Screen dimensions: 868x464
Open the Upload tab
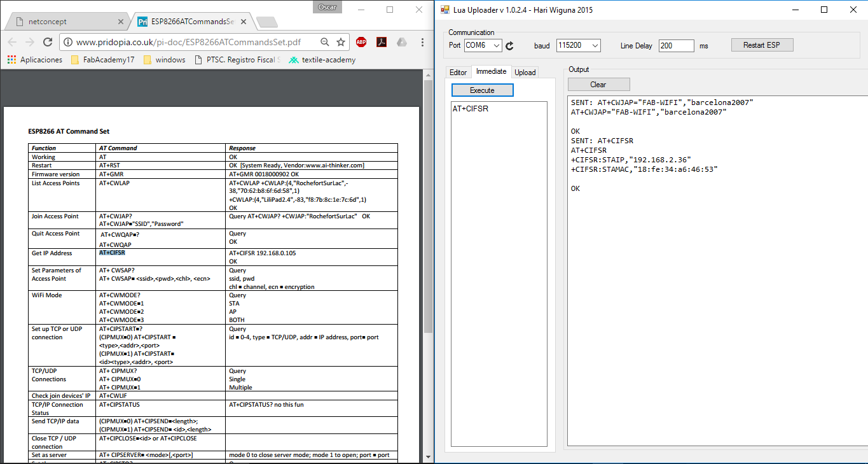click(x=525, y=73)
